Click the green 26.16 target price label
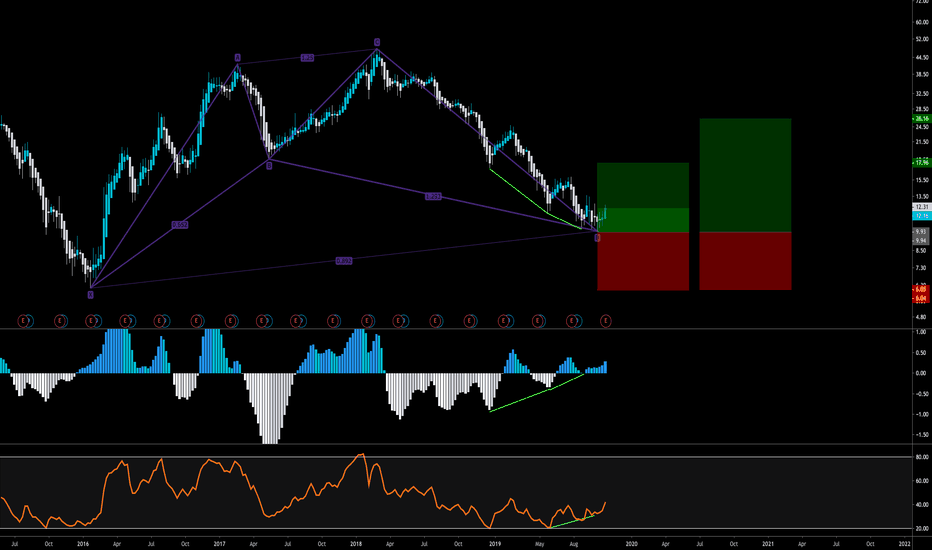The image size is (932, 550). [x=921, y=119]
